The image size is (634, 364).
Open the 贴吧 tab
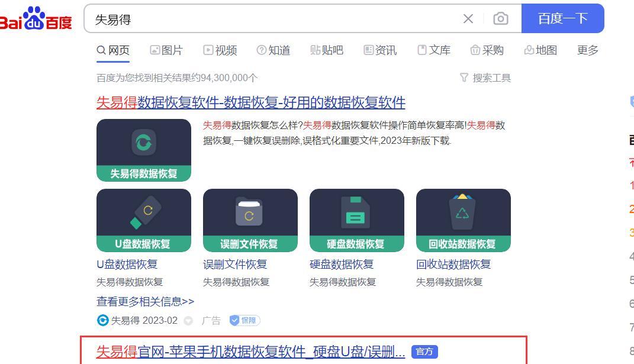[327, 50]
